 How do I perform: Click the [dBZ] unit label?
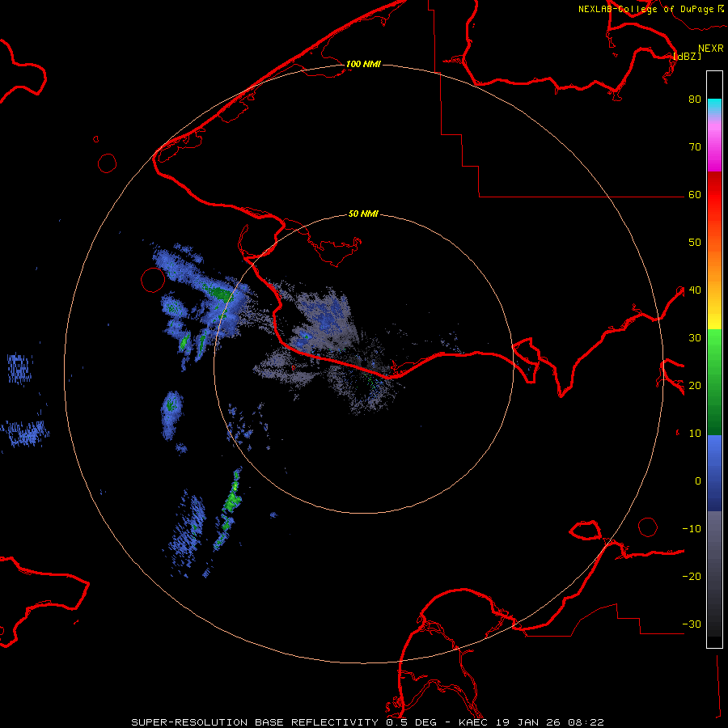tap(687, 57)
